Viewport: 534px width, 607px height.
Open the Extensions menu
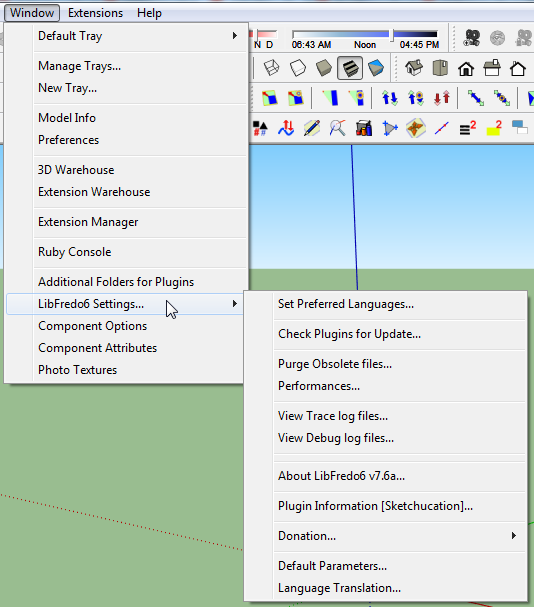coord(95,13)
